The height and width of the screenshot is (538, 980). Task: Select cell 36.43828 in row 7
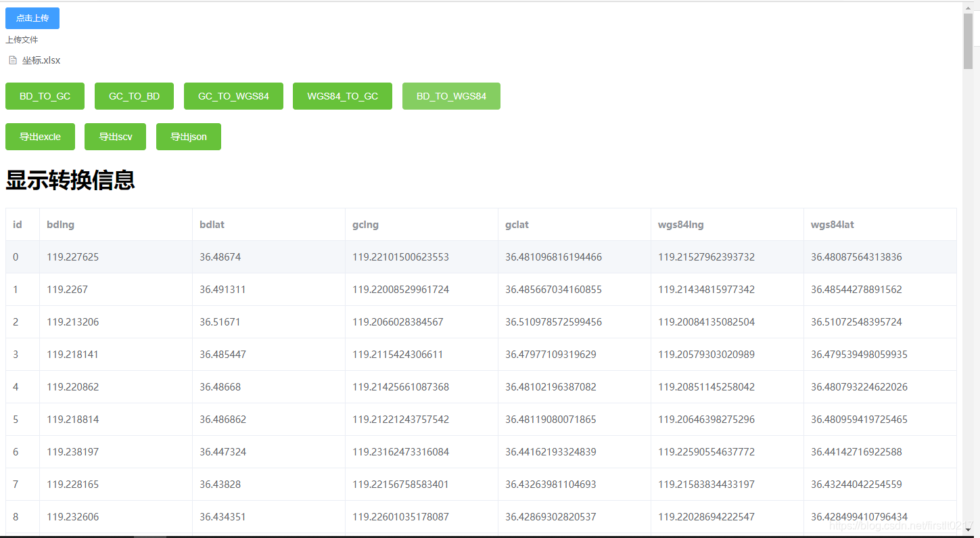[x=269, y=485]
